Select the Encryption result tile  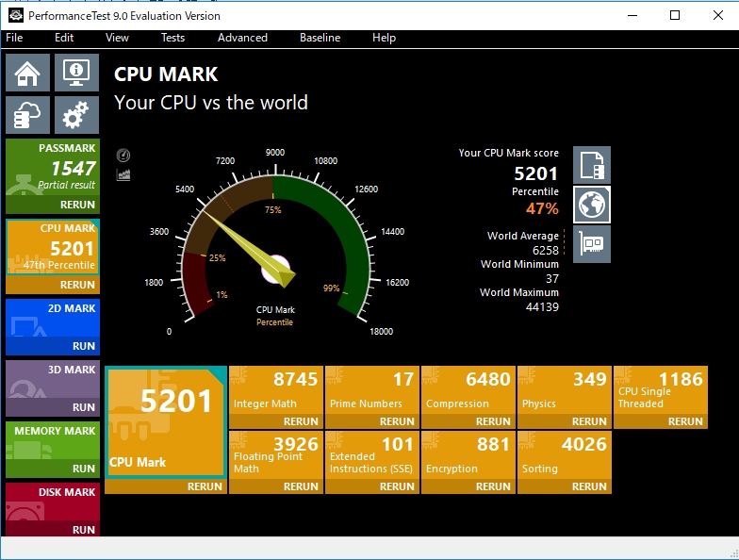468,454
